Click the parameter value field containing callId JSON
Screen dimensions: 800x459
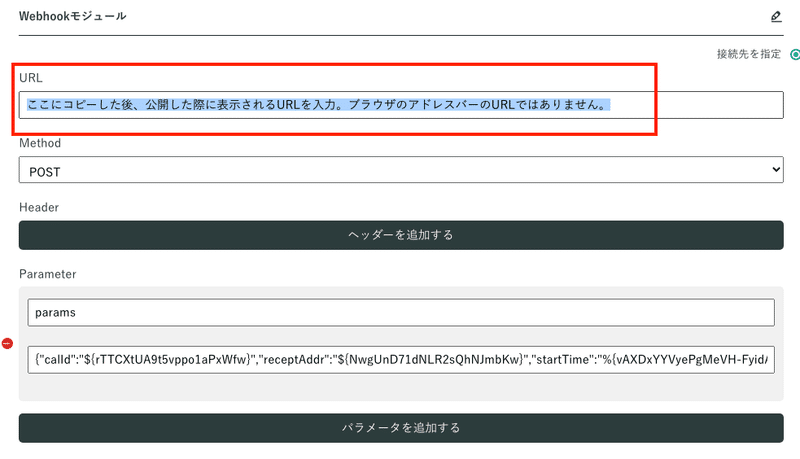[x=401, y=360]
